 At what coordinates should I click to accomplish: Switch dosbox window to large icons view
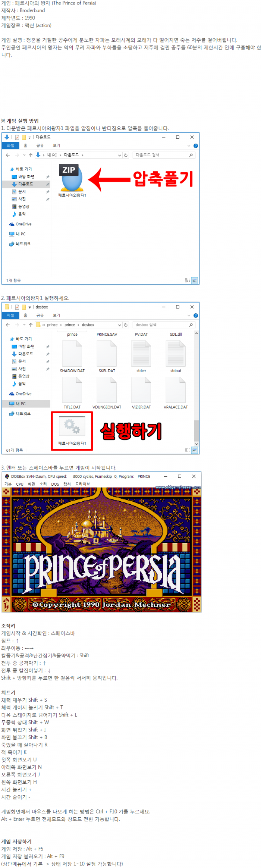195,450
